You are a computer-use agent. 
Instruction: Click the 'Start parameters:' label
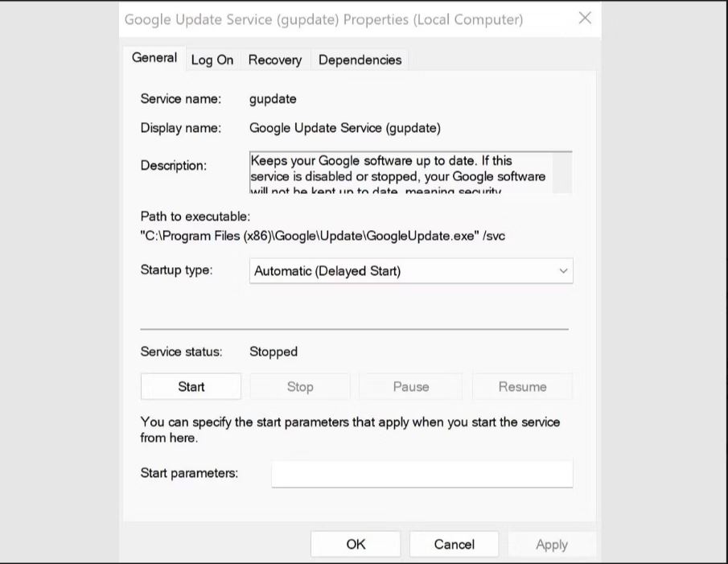pyautogui.click(x=189, y=473)
